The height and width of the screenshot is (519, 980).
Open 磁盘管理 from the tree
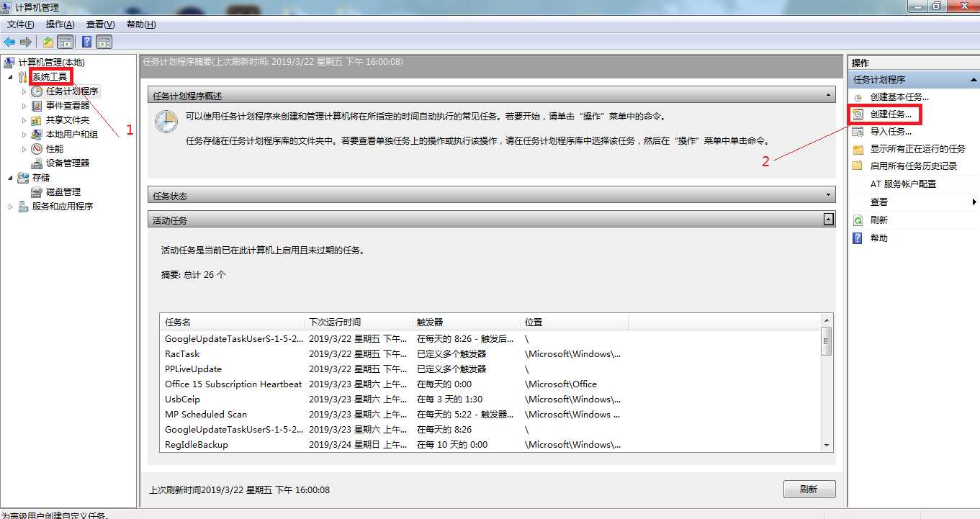[x=63, y=192]
